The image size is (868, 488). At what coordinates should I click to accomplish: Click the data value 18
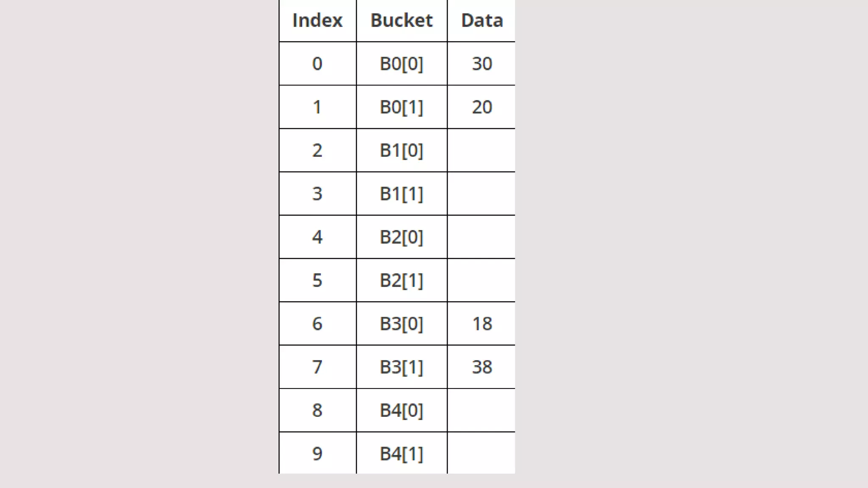[x=482, y=324]
